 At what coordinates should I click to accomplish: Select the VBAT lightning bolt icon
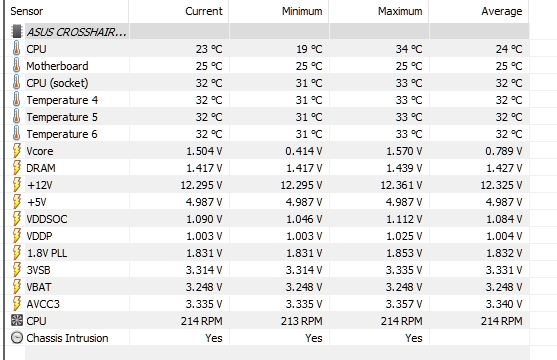[16, 286]
